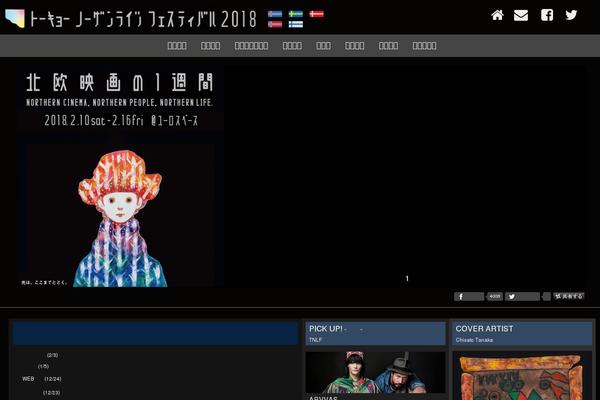Image resolution: width=600 pixels, height=400 pixels.
Task: Open the Tokyo Northern Lights Festival 2018 title
Action: click(143, 19)
